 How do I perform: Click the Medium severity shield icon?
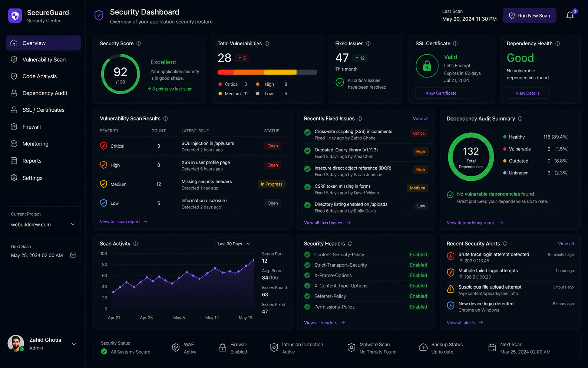click(104, 184)
